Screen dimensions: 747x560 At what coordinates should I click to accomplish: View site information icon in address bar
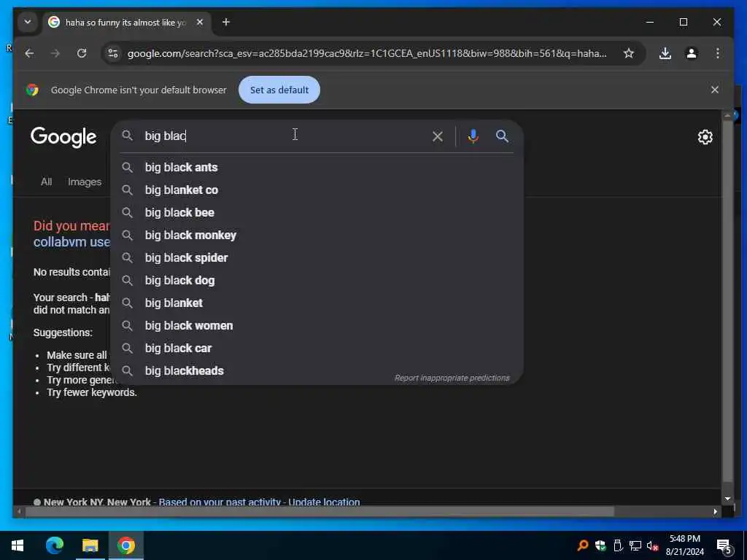(113, 53)
